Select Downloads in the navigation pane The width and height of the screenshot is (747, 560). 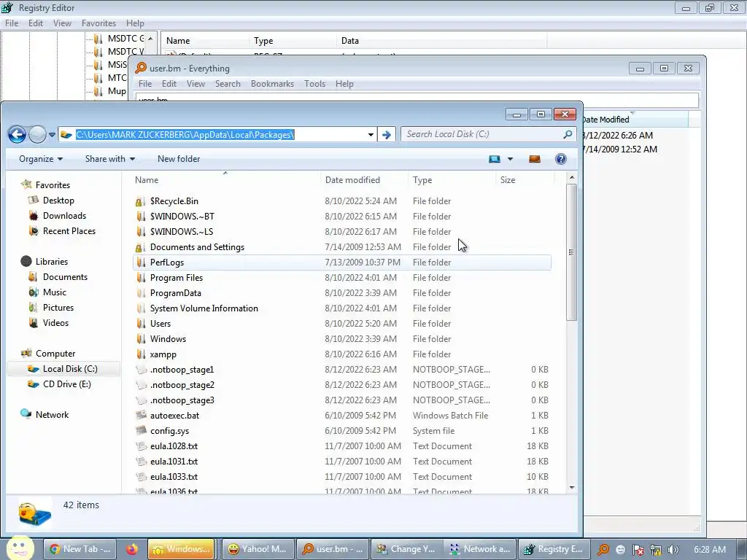point(64,216)
